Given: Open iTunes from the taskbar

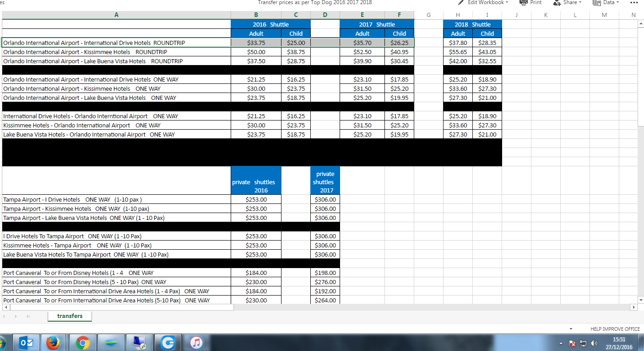Looking at the screenshot, I should point(196,343).
